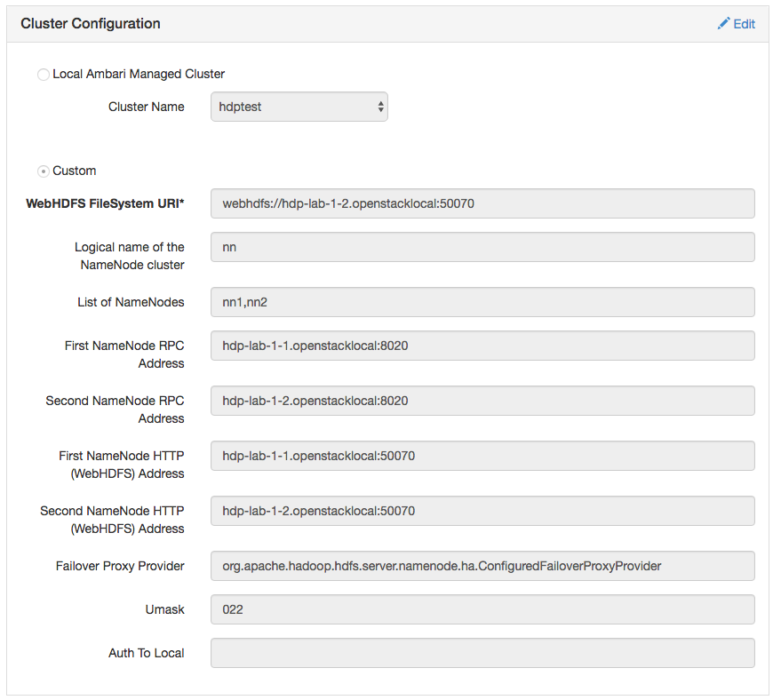Select the Custom radio option
This screenshot has width=773, height=700.
pos(43,171)
